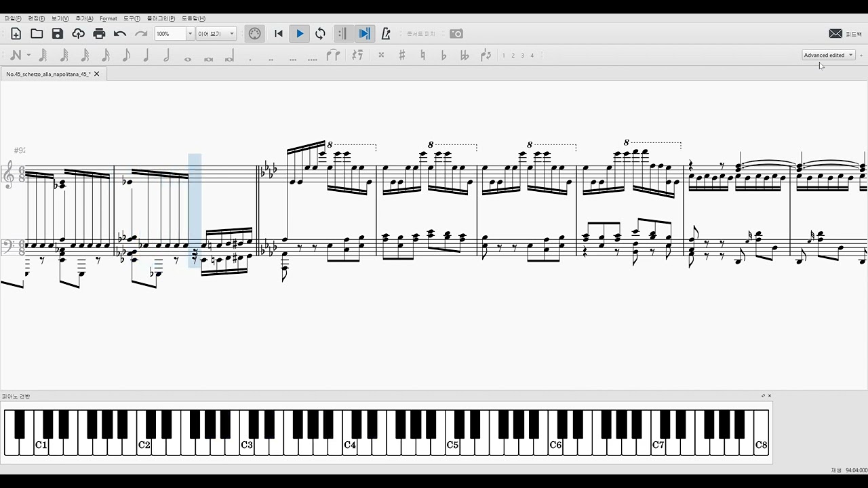Screen dimensions: 868x488
Task: Expand note input mode dropdown arrow
Action: [28, 56]
